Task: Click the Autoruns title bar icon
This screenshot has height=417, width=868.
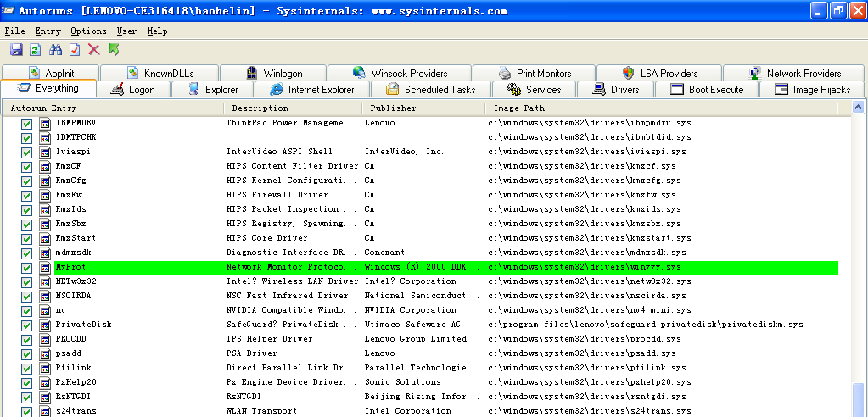Action: (7, 10)
